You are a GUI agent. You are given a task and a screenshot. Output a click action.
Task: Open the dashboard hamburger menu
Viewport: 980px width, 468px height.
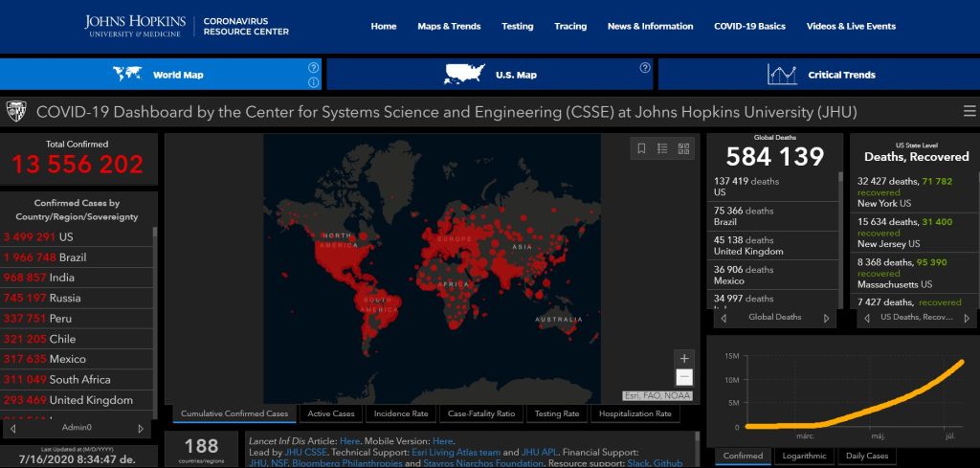coord(969,111)
